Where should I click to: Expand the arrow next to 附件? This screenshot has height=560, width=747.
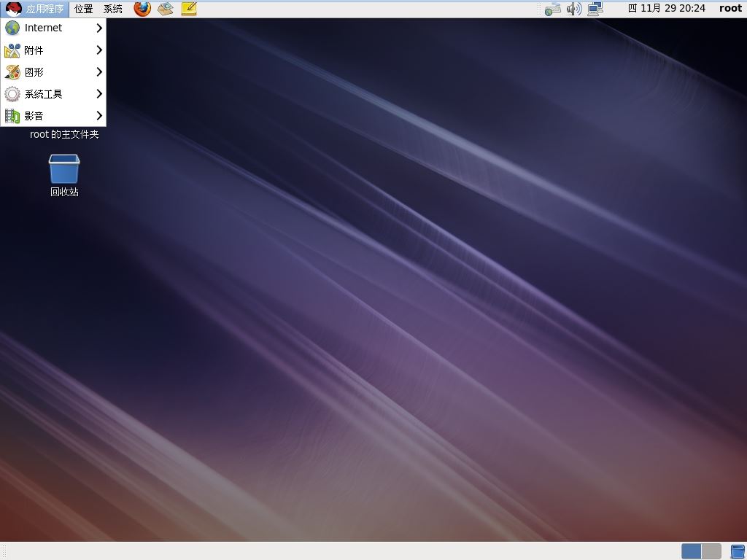99,50
